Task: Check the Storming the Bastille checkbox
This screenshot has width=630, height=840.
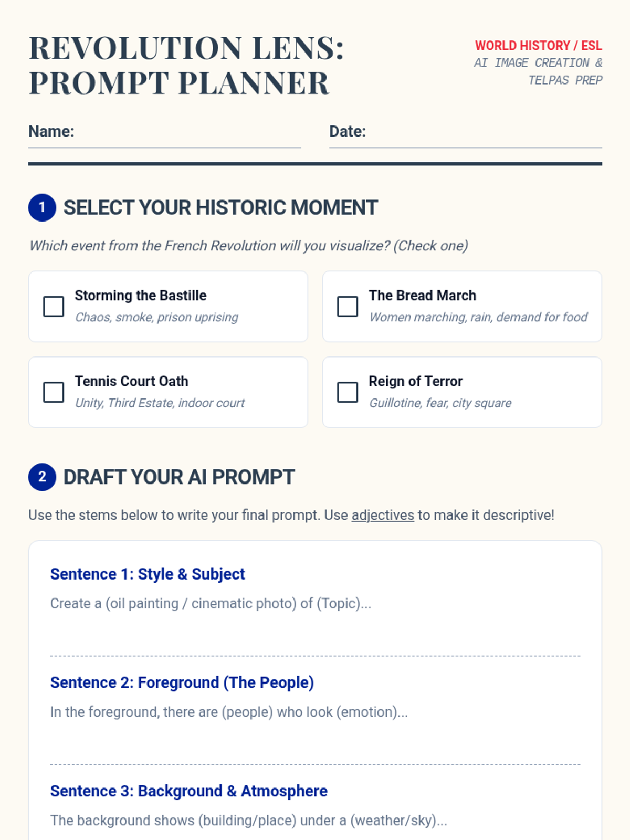Action: [x=54, y=307]
